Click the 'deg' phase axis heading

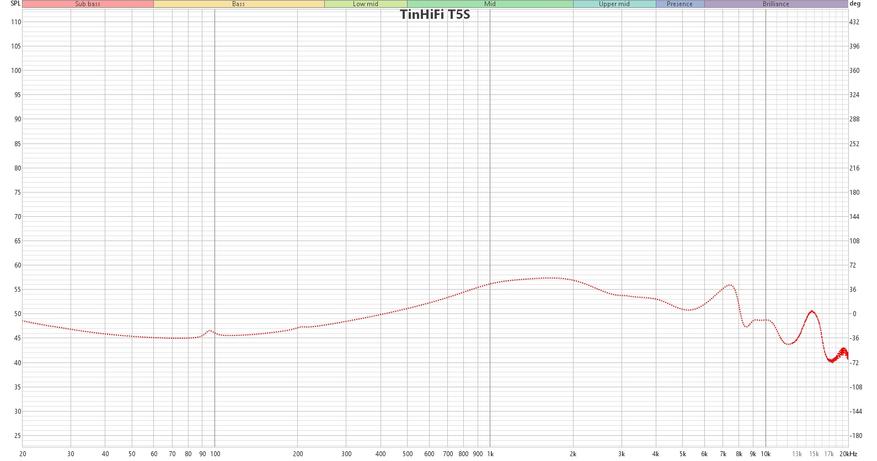tap(855, 4)
